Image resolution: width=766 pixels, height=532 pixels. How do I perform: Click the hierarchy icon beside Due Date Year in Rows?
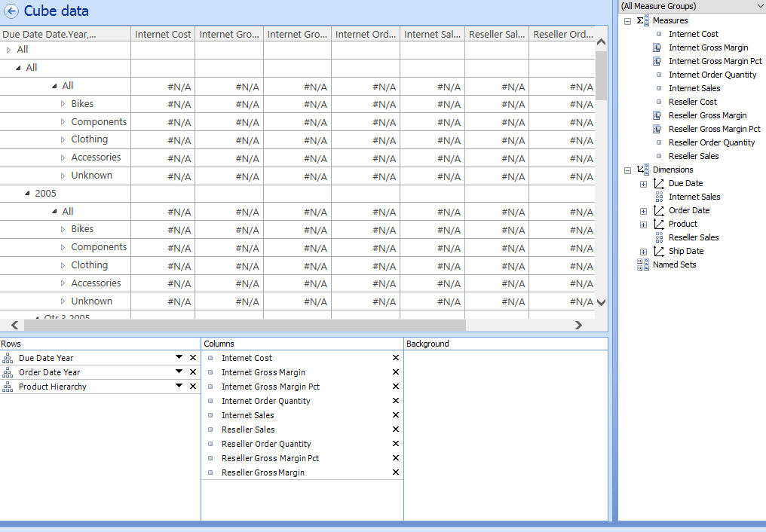pos(8,358)
